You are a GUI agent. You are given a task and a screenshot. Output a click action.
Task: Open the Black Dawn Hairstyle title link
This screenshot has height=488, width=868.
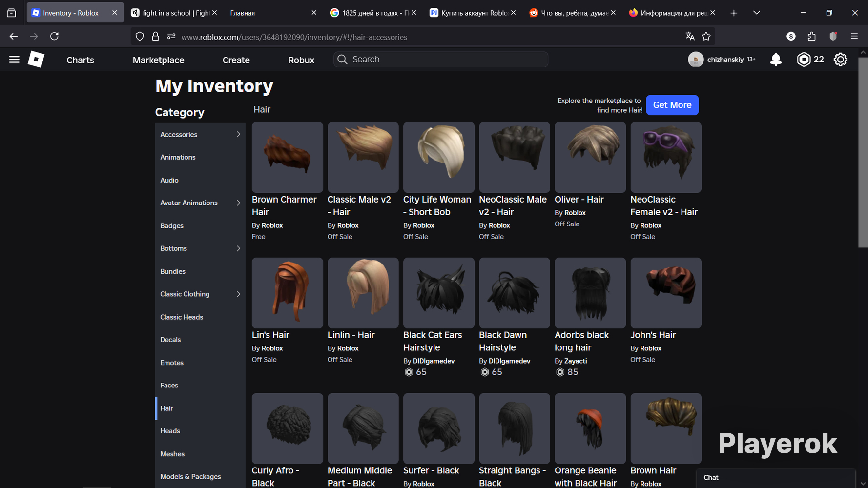[x=503, y=341]
